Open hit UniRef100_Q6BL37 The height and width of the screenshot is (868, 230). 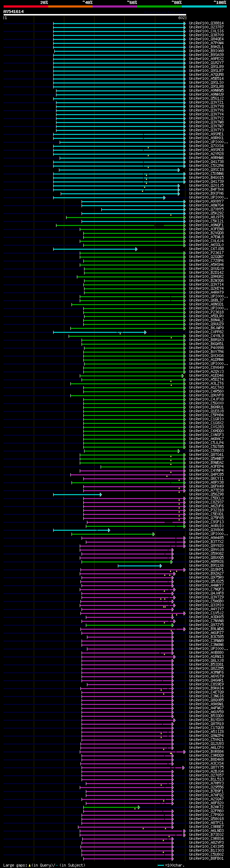[x=206, y=300]
